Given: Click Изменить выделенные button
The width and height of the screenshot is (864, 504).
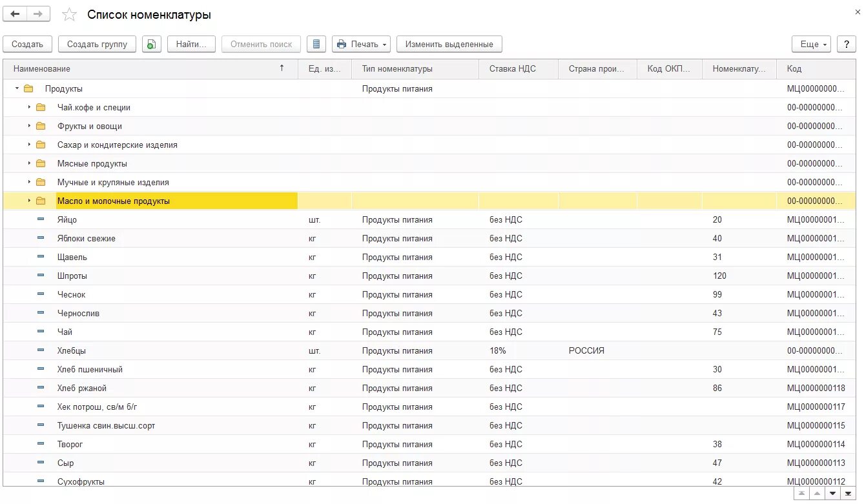Looking at the screenshot, I should (449, 44).
